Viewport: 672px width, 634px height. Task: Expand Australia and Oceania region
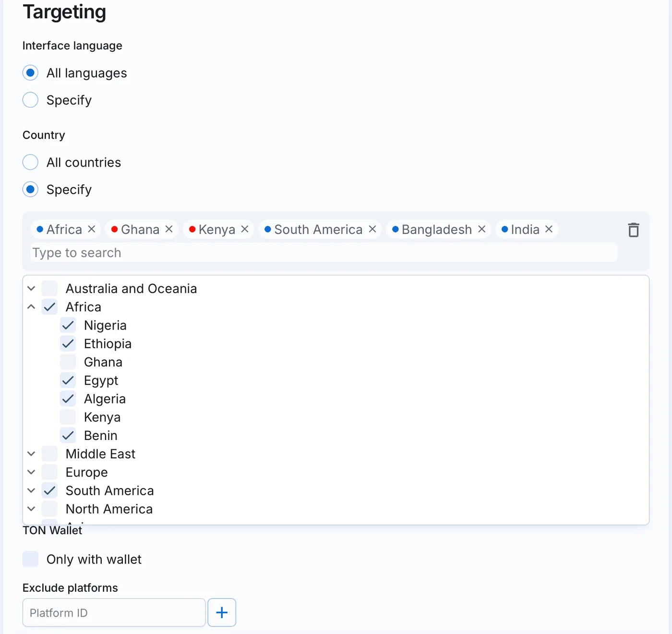pos(31,288)
